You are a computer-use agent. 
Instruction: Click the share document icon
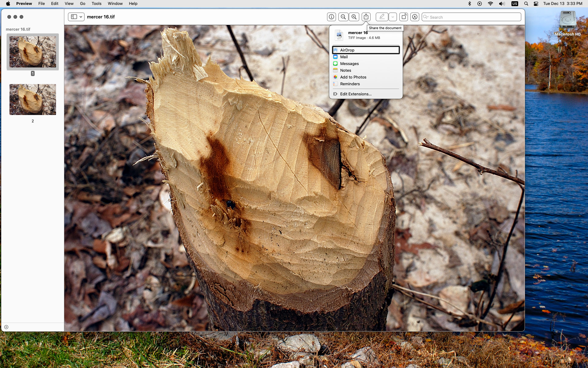[365, 17]
